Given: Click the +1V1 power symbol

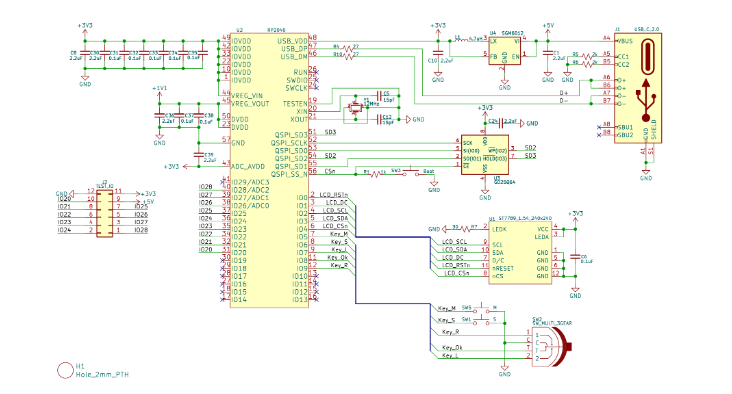Looking at the screenshot, I should pyautogui.click(x=159, y=91).
